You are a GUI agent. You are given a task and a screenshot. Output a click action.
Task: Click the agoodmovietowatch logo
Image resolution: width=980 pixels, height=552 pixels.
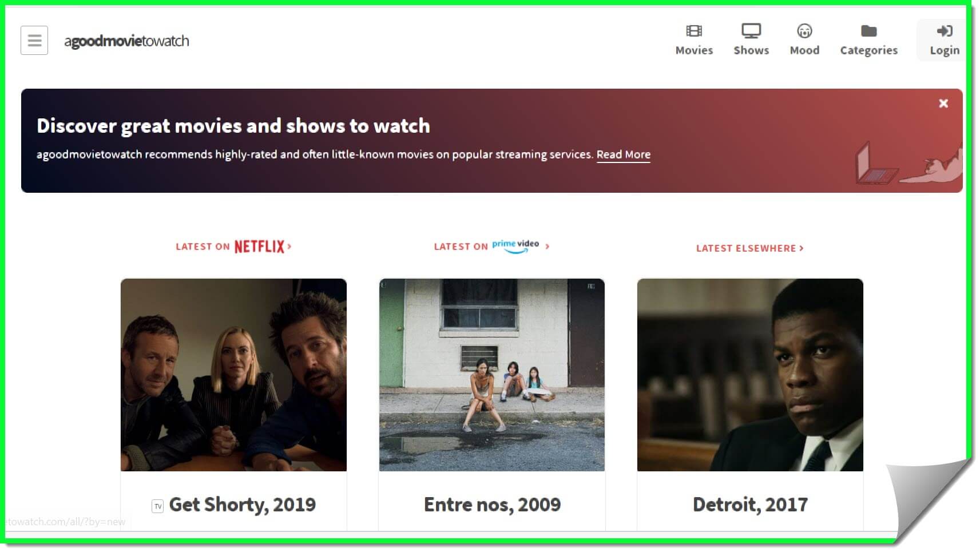126,41
